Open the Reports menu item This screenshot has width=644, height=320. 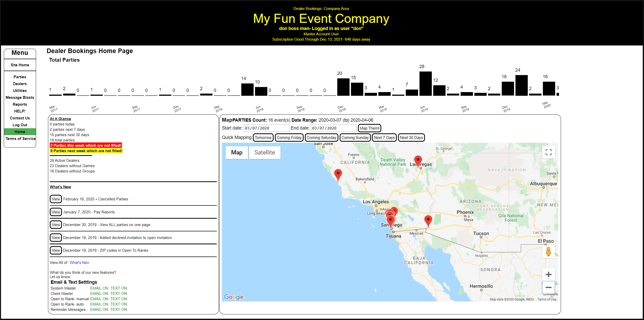click(20, 104)
